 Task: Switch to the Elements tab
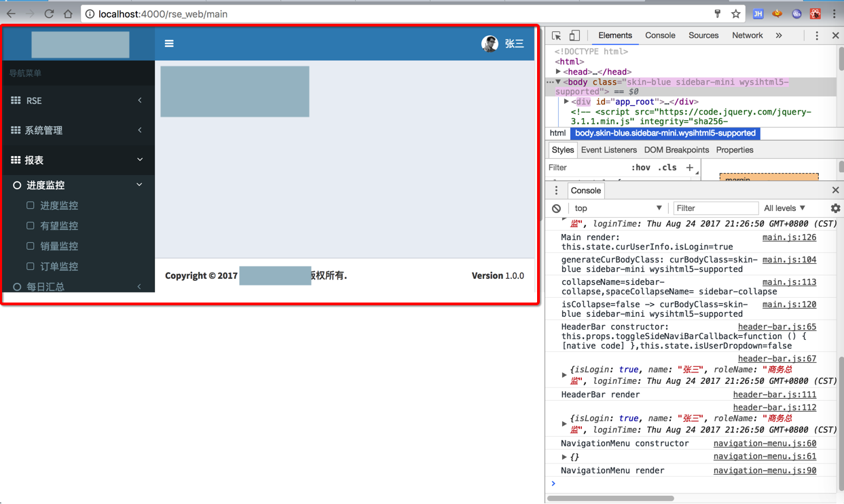[x=615, y=35]
